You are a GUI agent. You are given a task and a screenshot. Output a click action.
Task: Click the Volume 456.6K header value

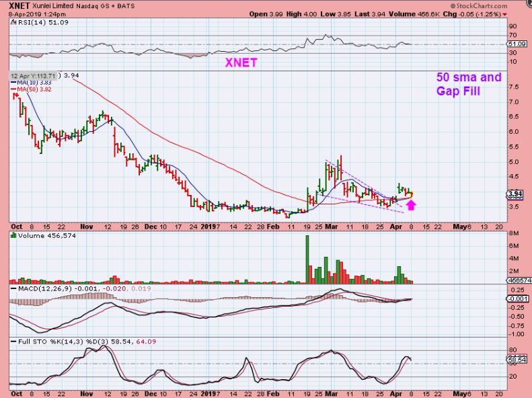click(x=415, y=14)
